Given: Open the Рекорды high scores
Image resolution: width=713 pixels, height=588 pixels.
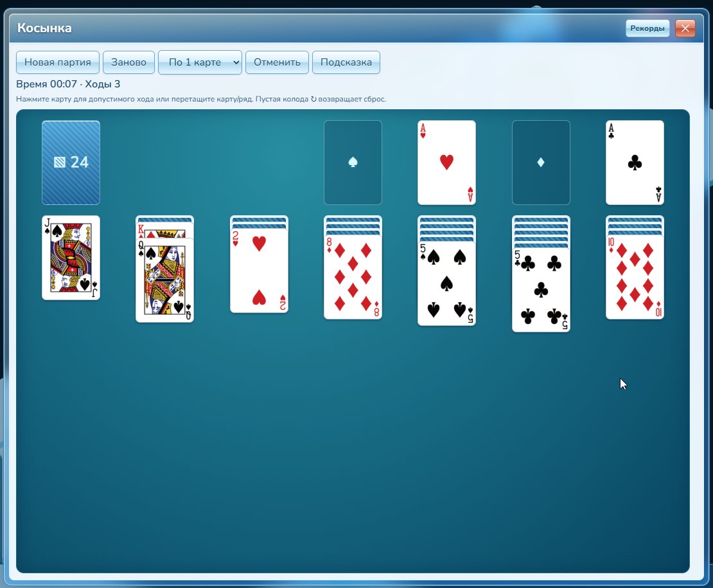Looking at the screenshot, I should pos(647,28).
